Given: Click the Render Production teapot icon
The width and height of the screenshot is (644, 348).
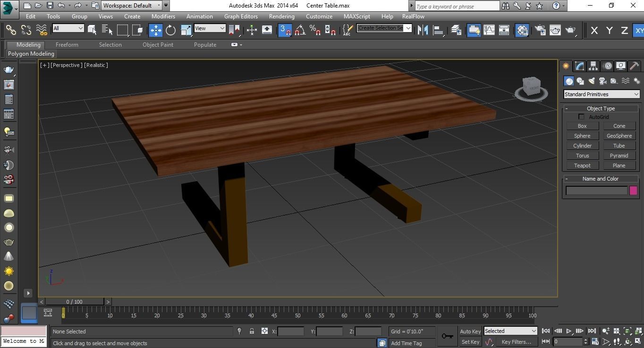Looking at the screenshot, I should pyautogui.click(x=570, y=30).
